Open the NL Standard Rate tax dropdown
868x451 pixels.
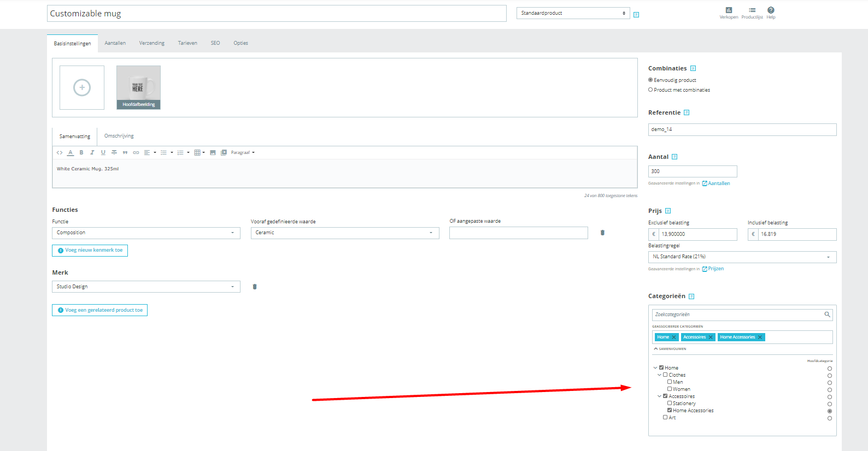742,257
